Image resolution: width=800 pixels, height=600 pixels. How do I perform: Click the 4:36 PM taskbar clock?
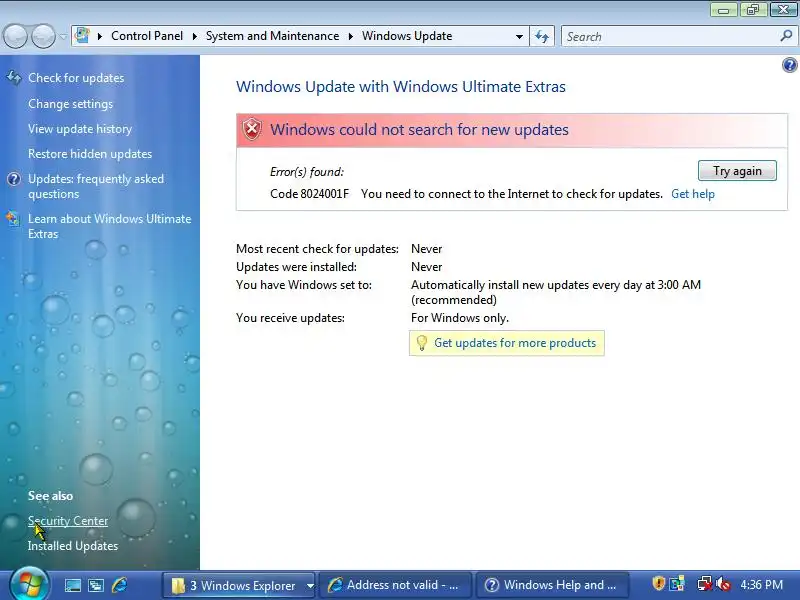[x=762, y=585]
